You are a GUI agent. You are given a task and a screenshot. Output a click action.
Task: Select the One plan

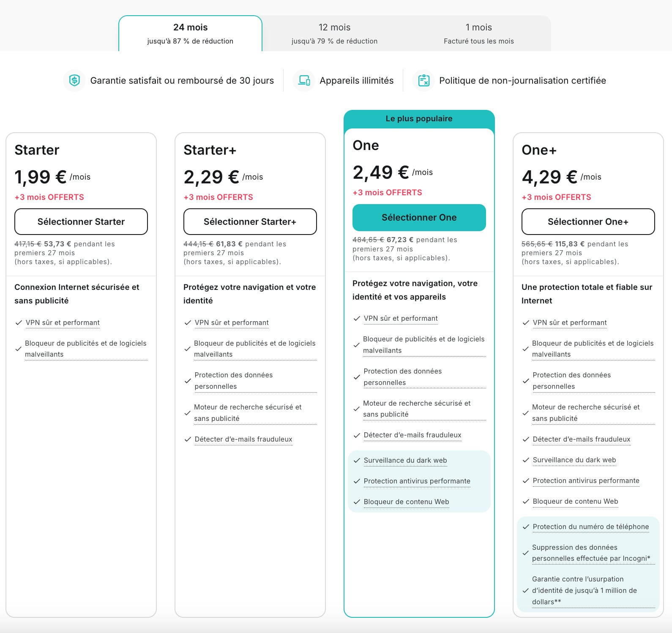coord(419,217)
